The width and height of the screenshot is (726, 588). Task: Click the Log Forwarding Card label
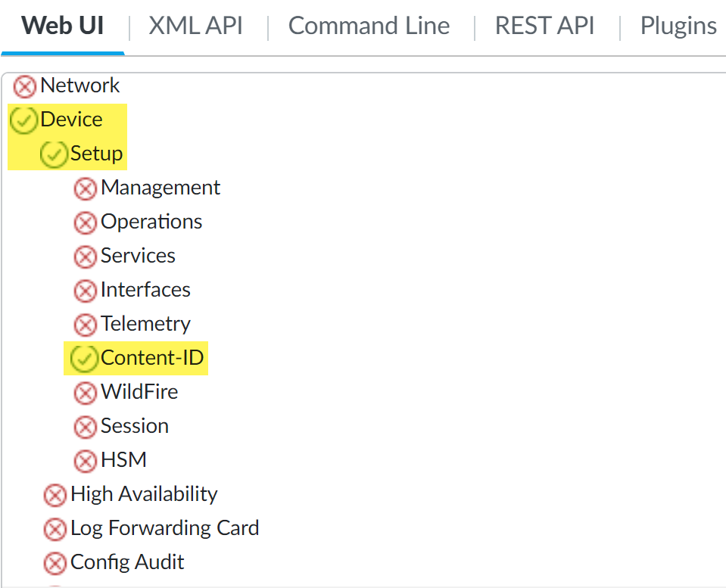point(164,528)
